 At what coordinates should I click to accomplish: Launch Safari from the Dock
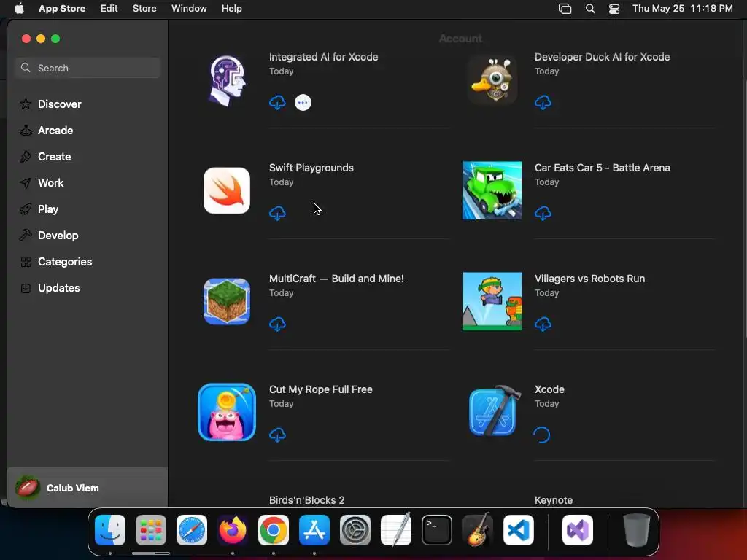coord(192,530)
